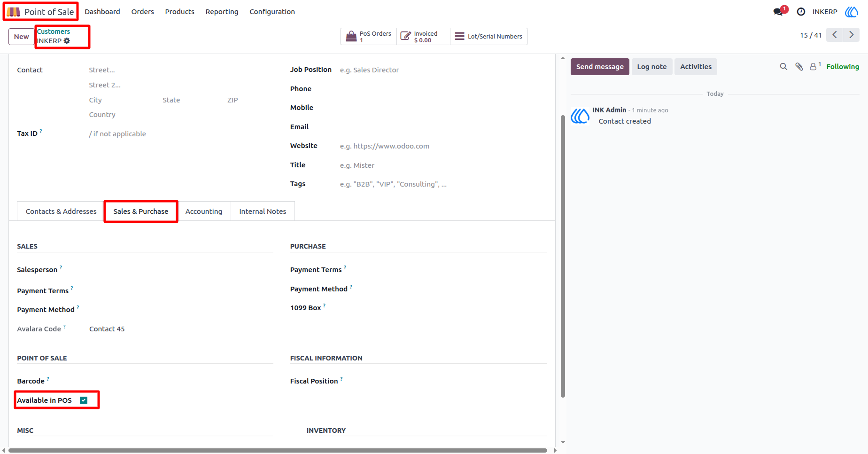
Task: Go to the previous record arrow
Action: pos(835,35)
